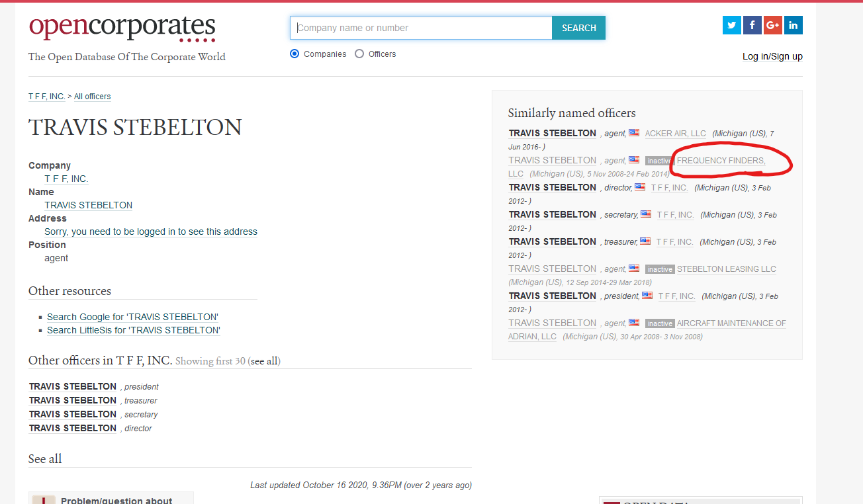Click the flag in the secretary T F F row
Screen dimensions: 863x504
pos(646,214)
